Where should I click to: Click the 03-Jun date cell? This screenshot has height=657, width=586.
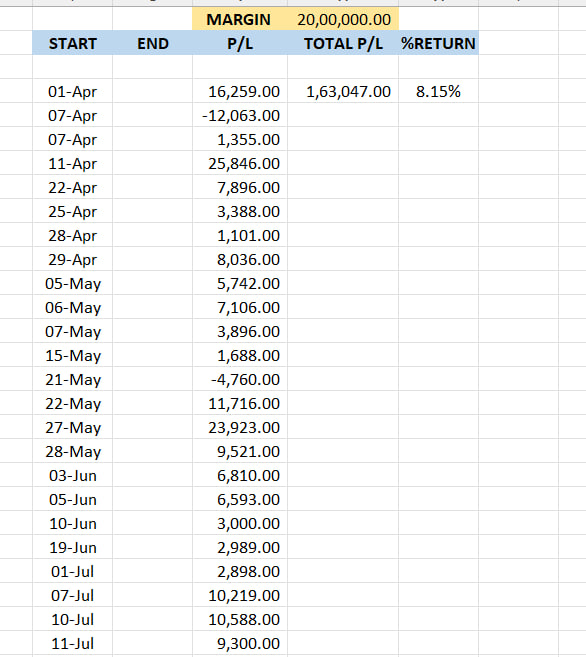72,476
